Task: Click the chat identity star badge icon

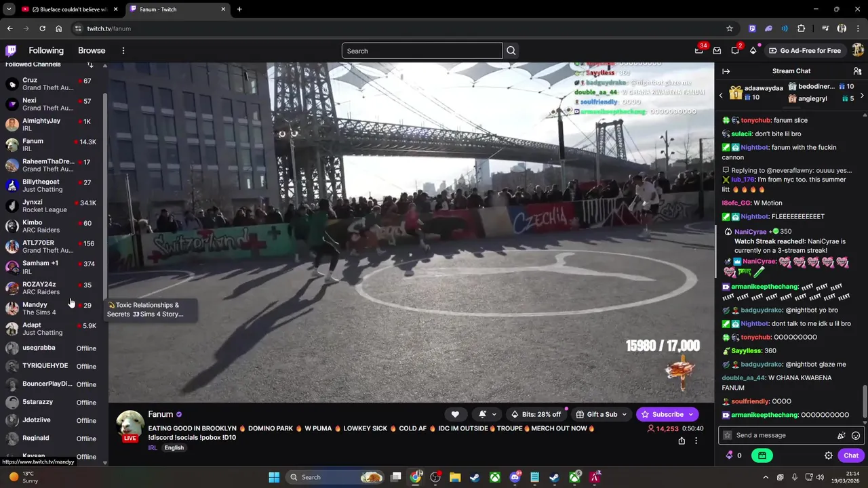Action: tap(728, 436)
